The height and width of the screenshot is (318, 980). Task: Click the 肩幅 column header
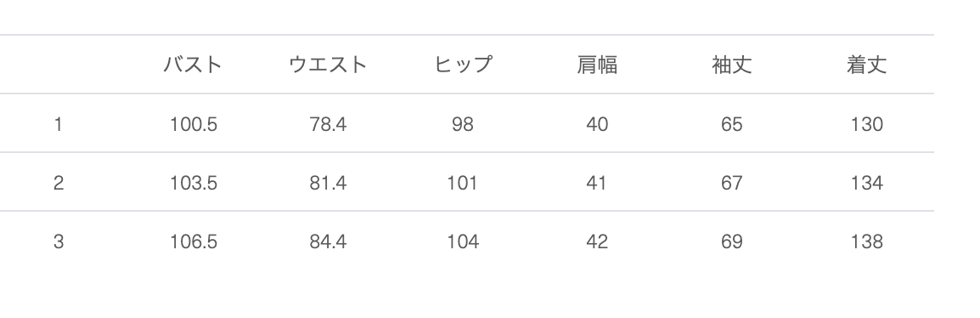point(597,65)
